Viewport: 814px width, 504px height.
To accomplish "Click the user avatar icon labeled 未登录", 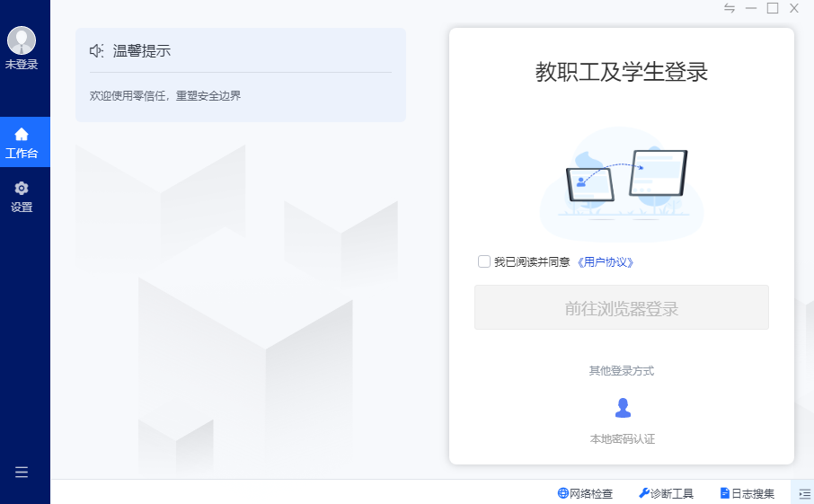I will click(x=22, y=40).
